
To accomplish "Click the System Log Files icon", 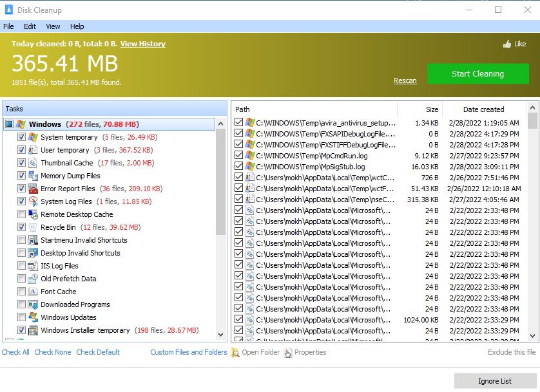I will (x=33, y=201).
